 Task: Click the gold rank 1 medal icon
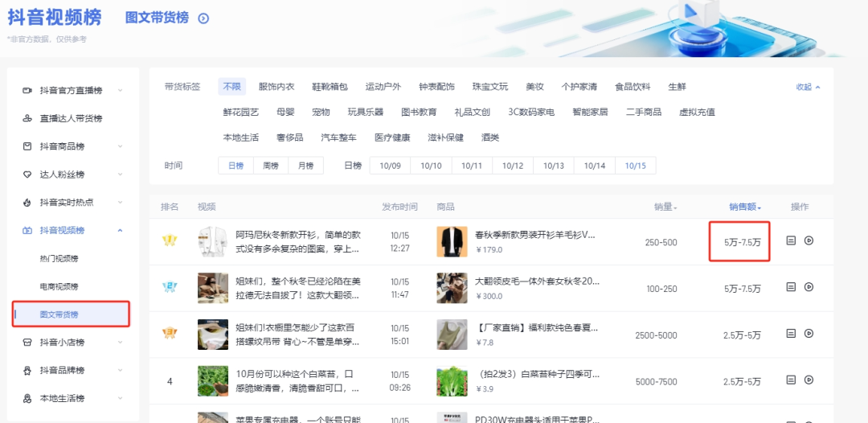170,240
